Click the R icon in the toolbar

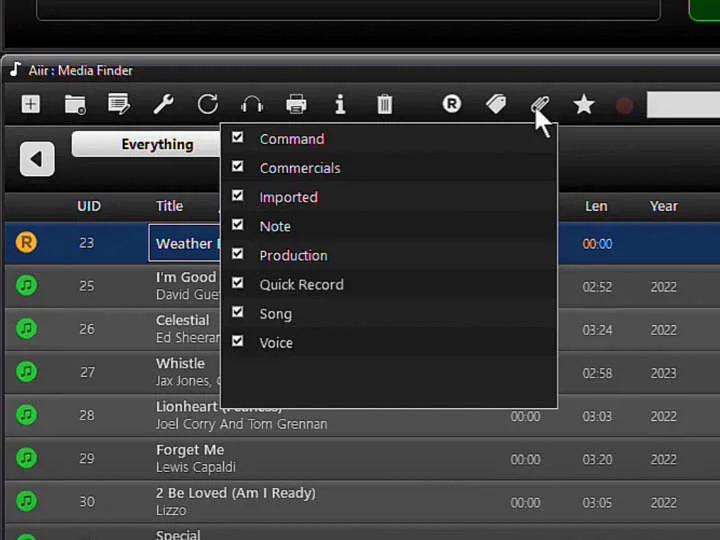(x=452, y=104)
